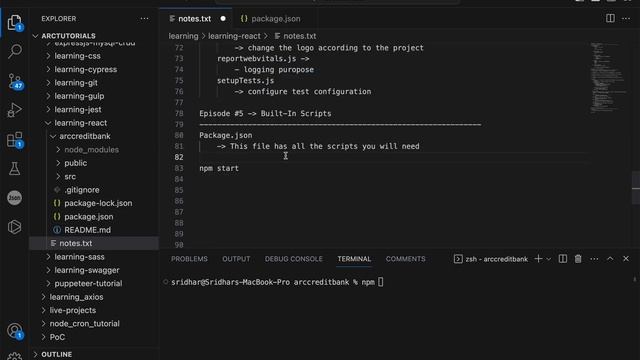Open the .gitignore file

82,190
